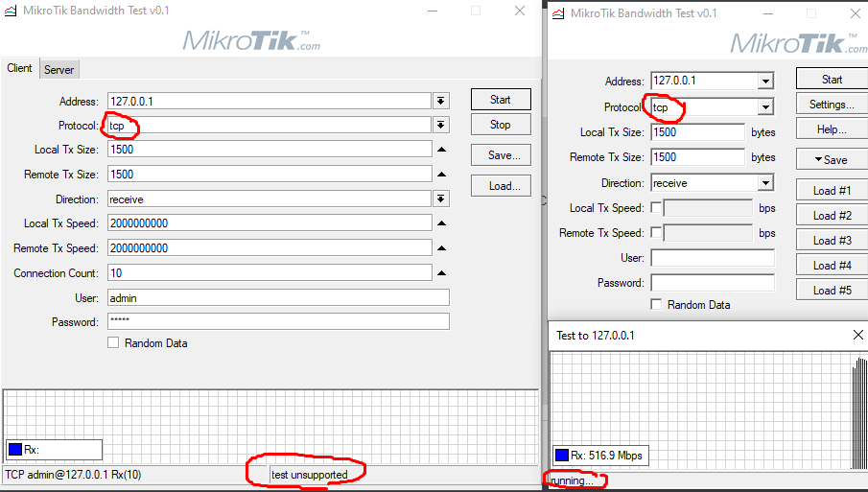The height and width of the screenshot is (492, 868).
Task: Click the 'Rx: 516.9 Mbps' graph label
Action: click(607, 455)
